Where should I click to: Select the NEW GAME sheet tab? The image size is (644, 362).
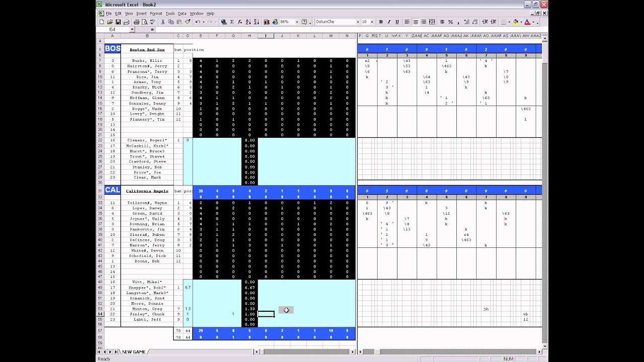[134, 351]
